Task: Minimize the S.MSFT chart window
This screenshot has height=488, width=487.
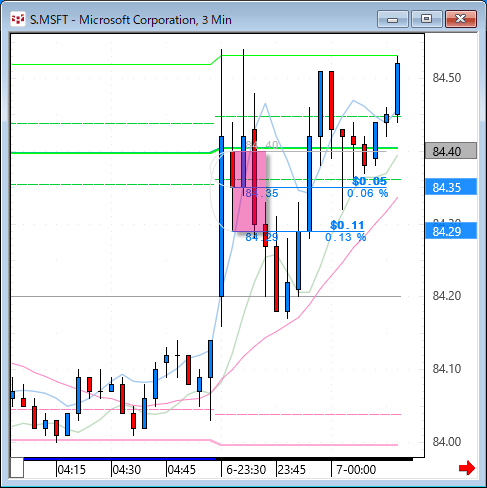Action: [x=393, y=19]
